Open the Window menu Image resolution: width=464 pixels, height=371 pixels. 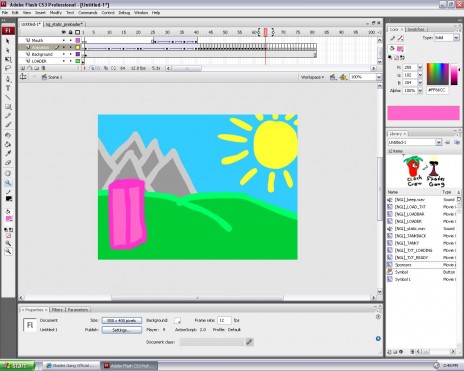click(141, 13)
